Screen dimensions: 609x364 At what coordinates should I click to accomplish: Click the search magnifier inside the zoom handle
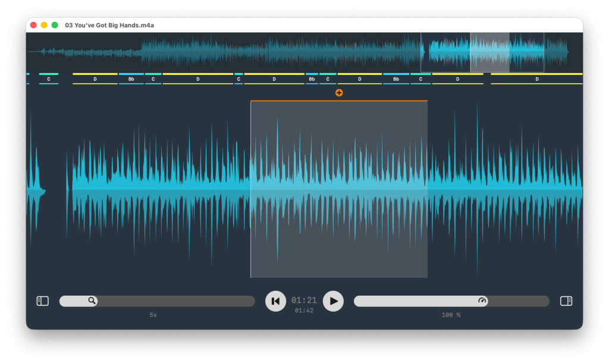[92, 301]
